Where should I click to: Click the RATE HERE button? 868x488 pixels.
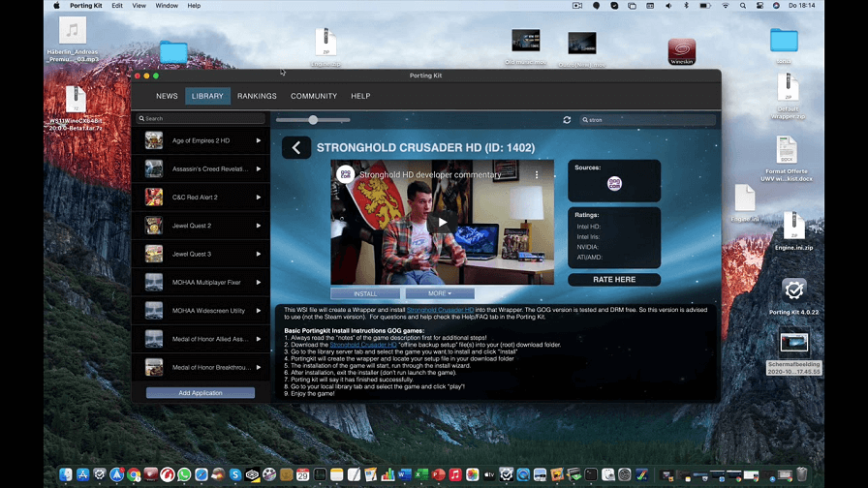click(x=614, y=280)
